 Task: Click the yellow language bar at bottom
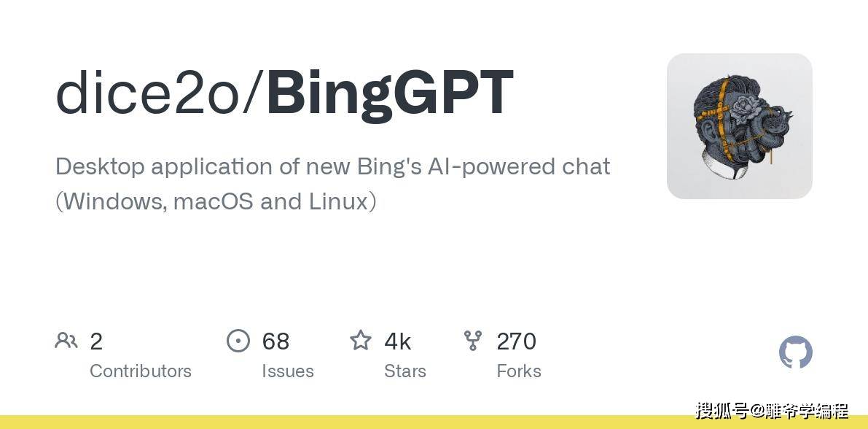tap(434, 422)
